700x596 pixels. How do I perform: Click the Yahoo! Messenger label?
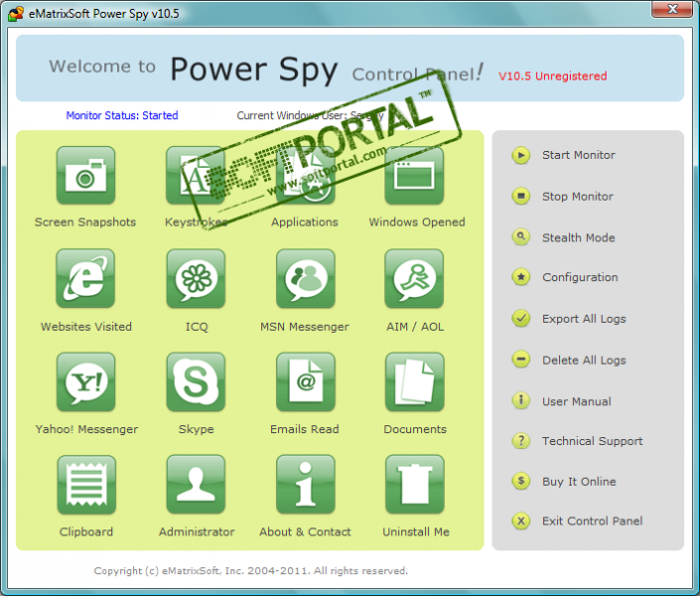86,429
